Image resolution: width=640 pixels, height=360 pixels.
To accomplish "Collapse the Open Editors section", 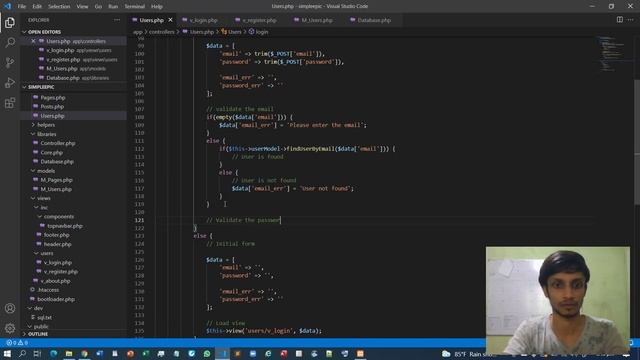I will tap(44, 32).
